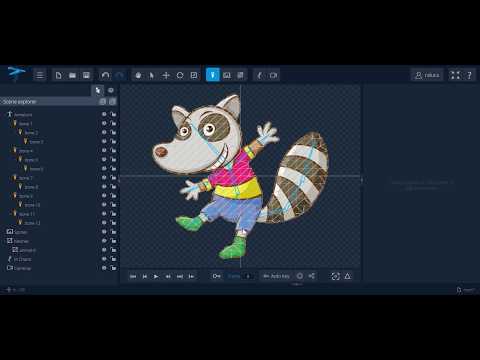Click the circular record icon beside Auto key
Screen dimensions: 480x360
pyautogui.click(x=300, y=276)
